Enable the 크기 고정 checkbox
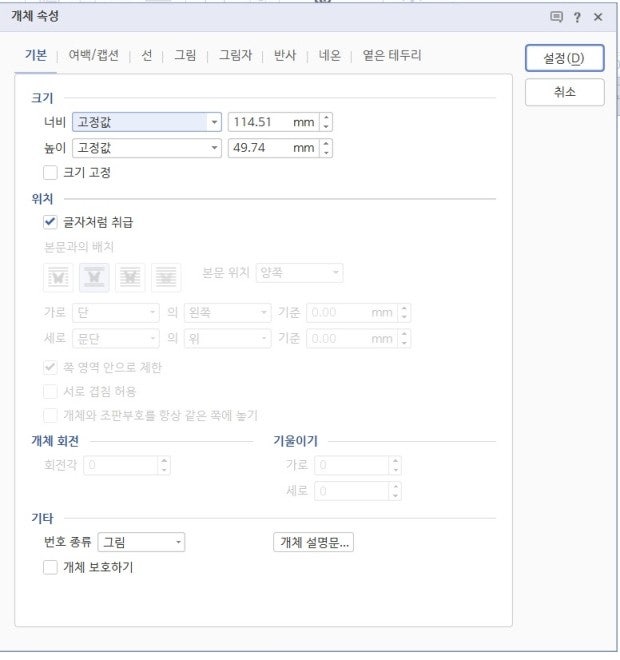 (x=51, y=173)
